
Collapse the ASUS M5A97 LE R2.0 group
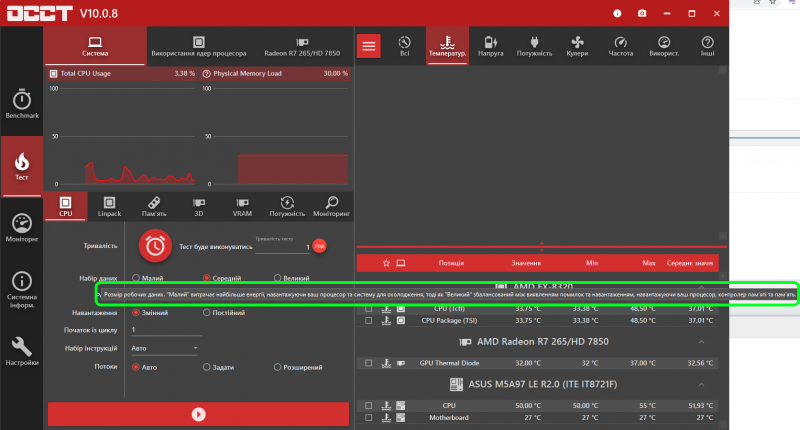point(701,384)
